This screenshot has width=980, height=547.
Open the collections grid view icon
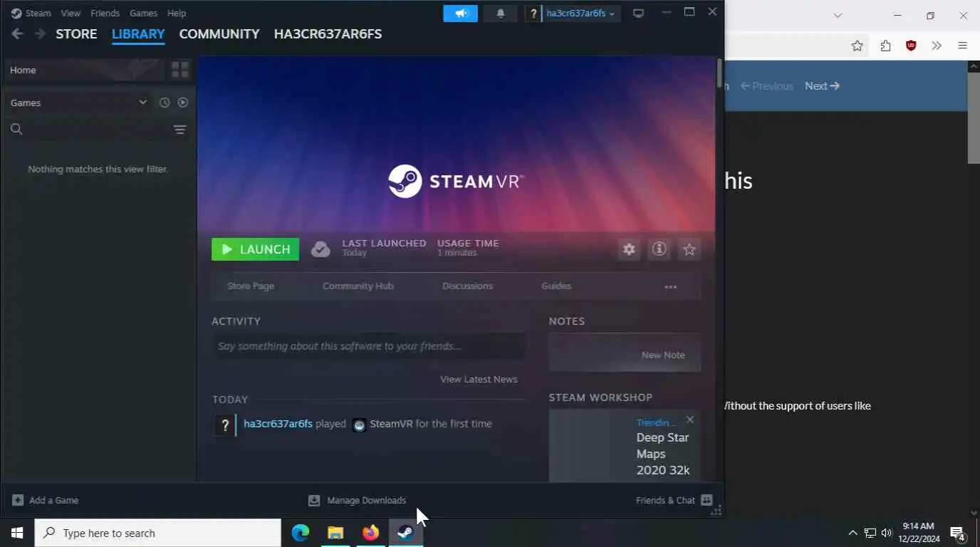coord(180,70)
